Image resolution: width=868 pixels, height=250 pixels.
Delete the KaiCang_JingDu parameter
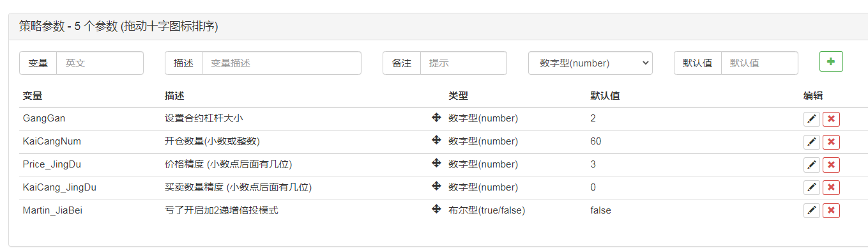tap(831, 187)
